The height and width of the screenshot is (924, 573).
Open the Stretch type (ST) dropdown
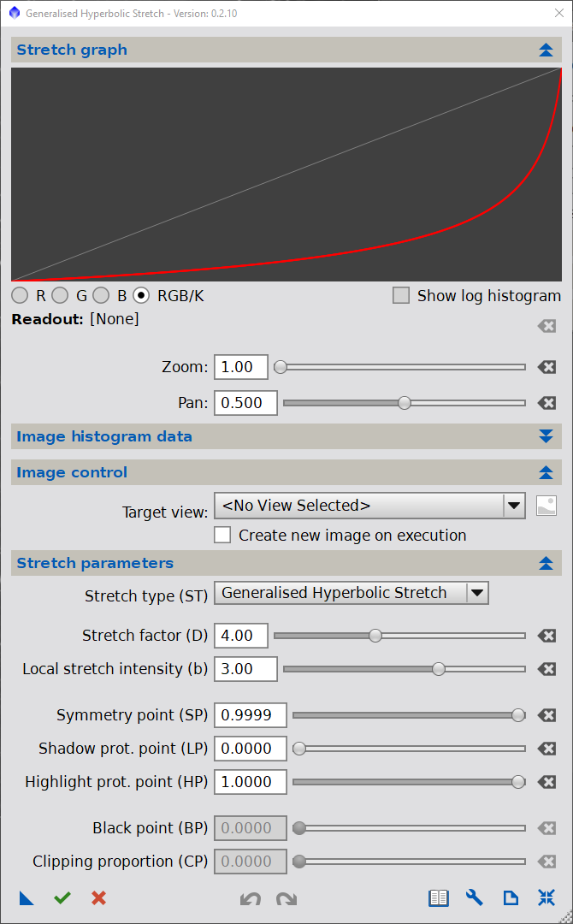[477, 593]
